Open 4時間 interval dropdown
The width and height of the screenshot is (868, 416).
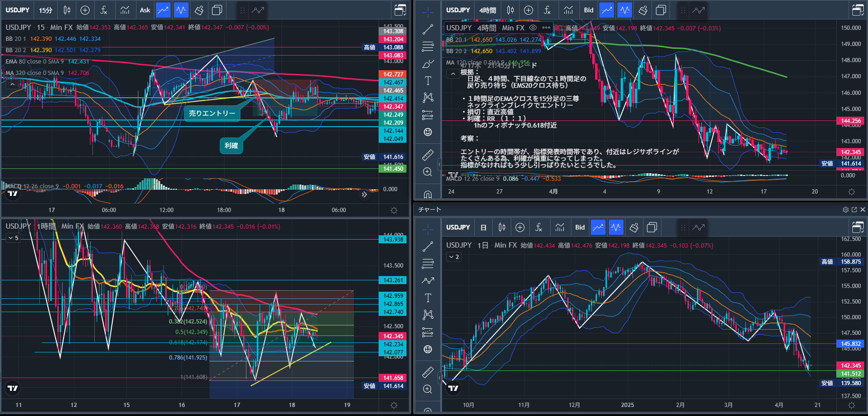tap(488, 10)
